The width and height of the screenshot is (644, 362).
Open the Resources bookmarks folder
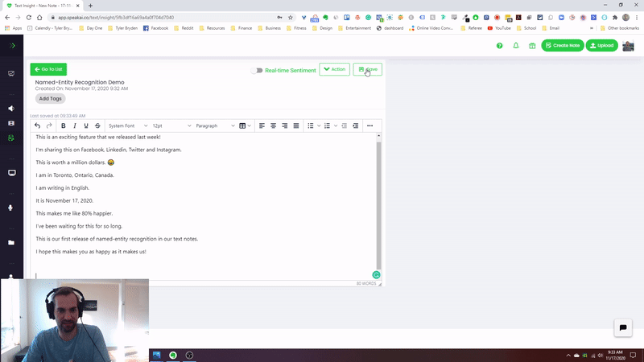[212, 28]
